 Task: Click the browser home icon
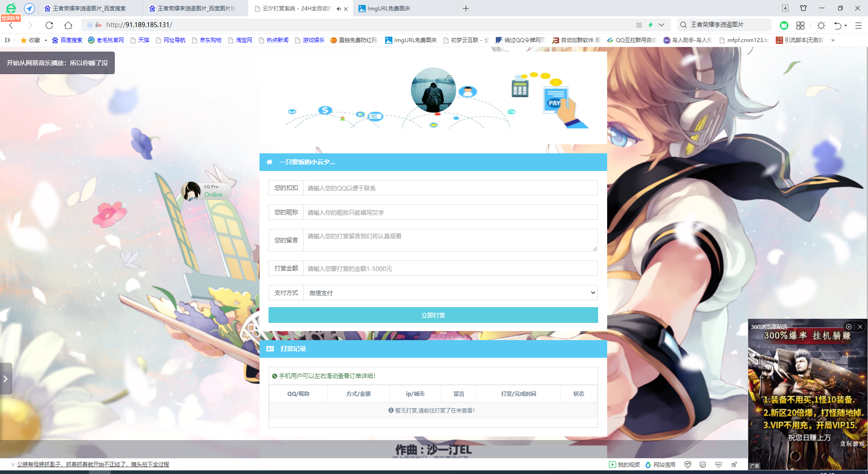point(68,25)
